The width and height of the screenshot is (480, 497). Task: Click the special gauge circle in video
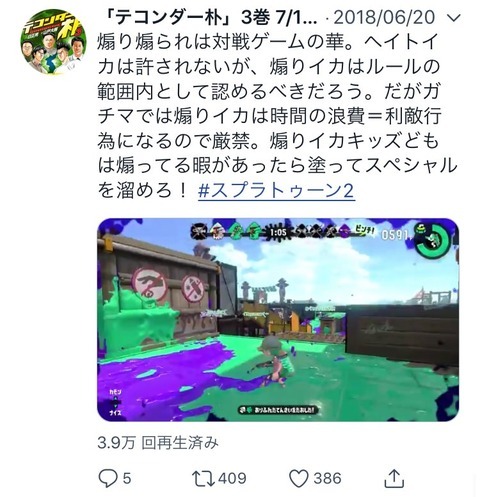433,241
